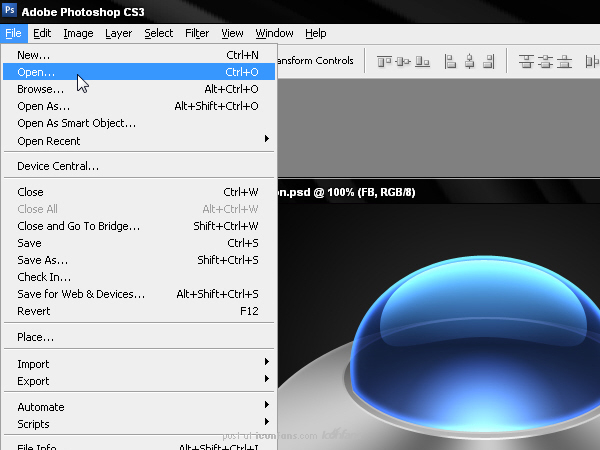This screenshot has height=450, width=600.
Task: Open the Edit menu
Action: pyautogui.click(x=42, y=34)
